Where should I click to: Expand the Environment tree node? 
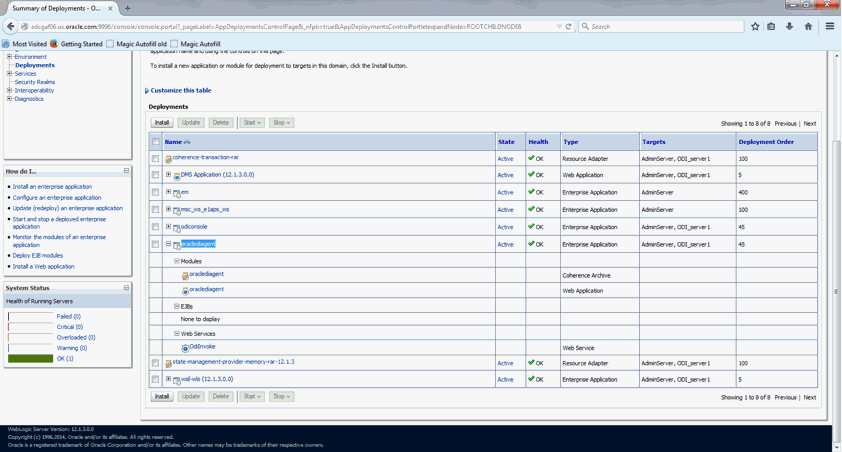tap(9, 56)
